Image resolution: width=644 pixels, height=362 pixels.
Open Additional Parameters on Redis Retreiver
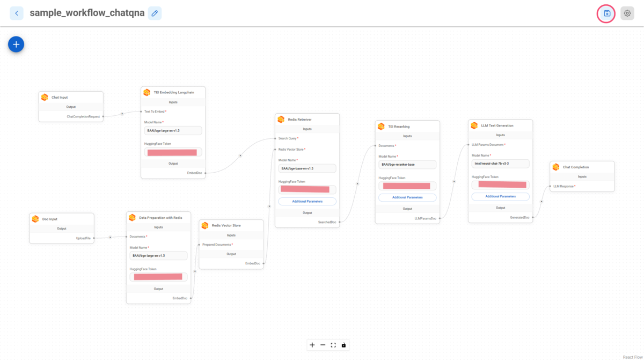click(307, 201)
